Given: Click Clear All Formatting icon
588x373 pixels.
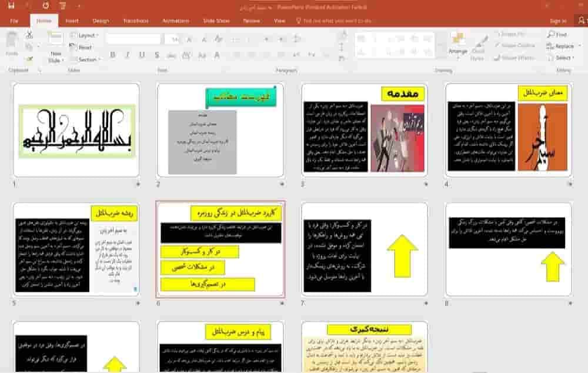Looking at the screenshot, I should [x=219, y=39].
